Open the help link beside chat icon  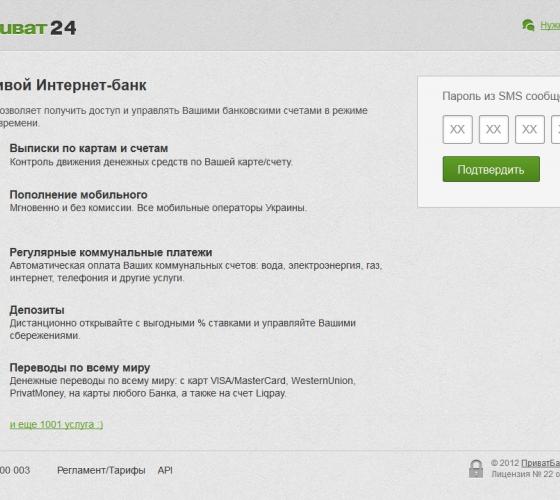pos(550,25)
